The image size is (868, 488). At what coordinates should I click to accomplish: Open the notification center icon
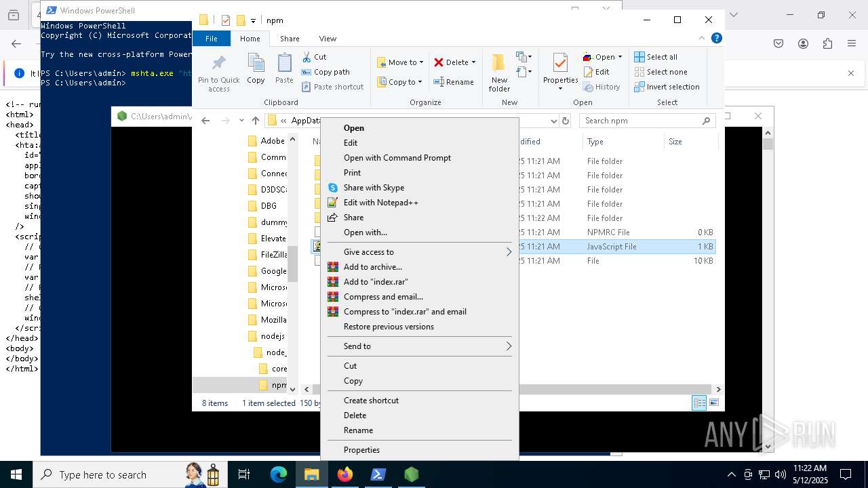[x=846, y=474]
